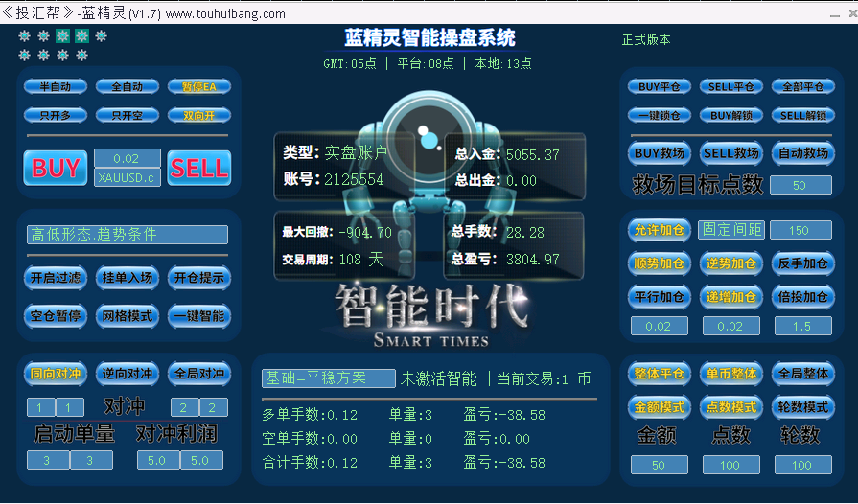Click the BUY解锁 button
The image size is (858, 504).
pyautogui.click(x=731, y=115)
